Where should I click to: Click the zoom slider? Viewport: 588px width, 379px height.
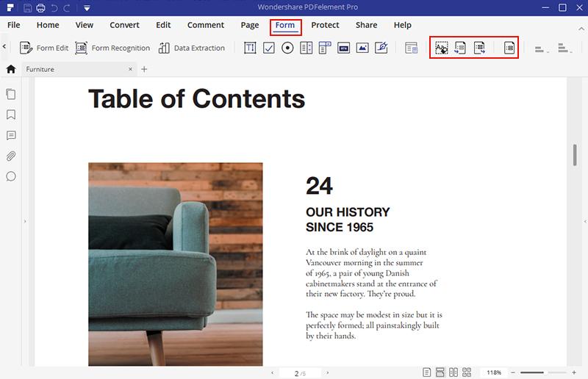click(x=543, y=372)
